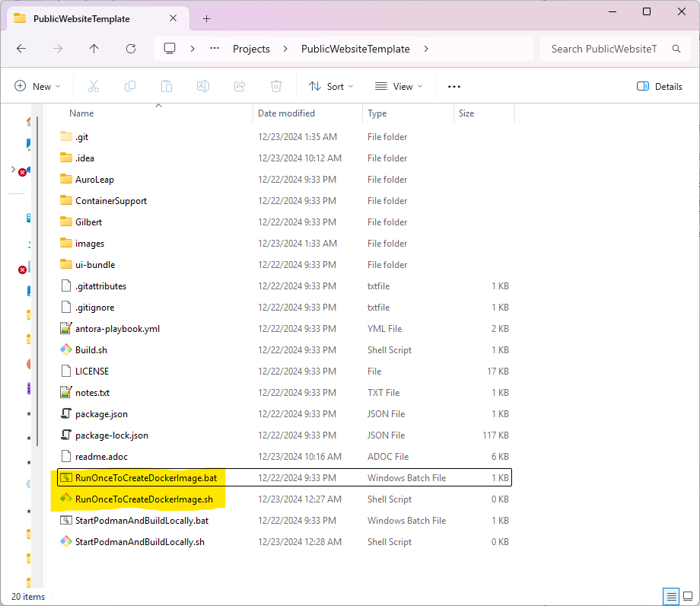The image size is (700, 606).
Task: Refresh the folder view
Action: pos(130,48)
